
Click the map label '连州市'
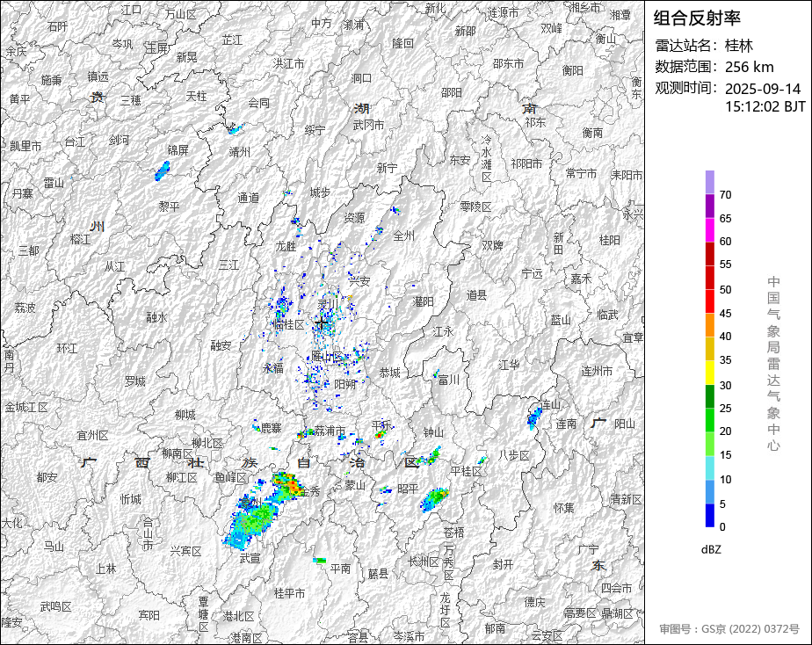[597, 371]
